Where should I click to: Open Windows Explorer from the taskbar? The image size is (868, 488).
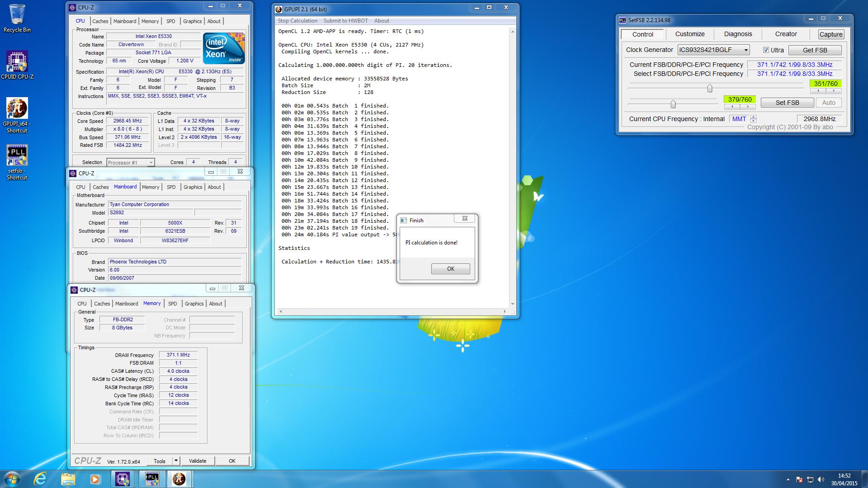(68, 479)
